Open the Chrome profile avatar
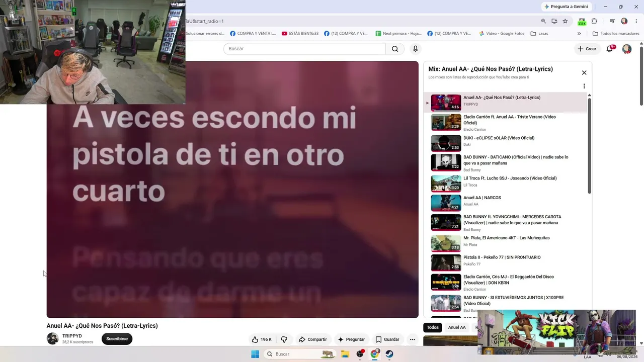Screen dimensions: 644x362 [624, 21]
